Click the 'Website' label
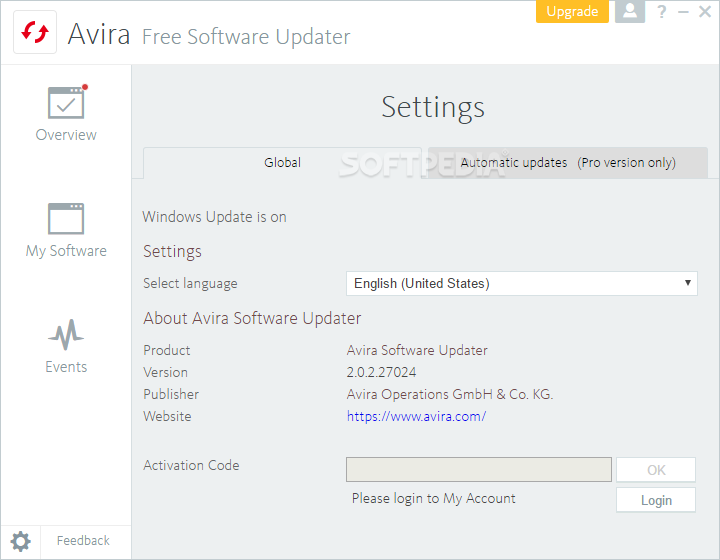 click(x=167, y=416)
